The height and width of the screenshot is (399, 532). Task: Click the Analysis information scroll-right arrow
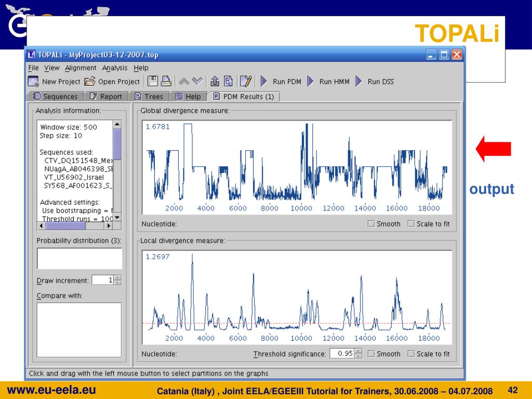click(x=109, y=225)
